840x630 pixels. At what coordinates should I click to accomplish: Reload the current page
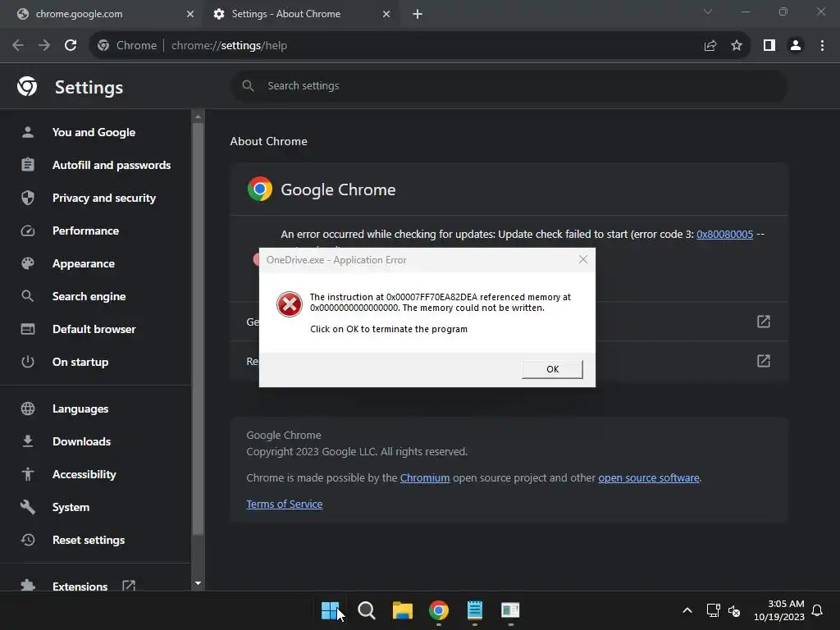pos(71,46)
